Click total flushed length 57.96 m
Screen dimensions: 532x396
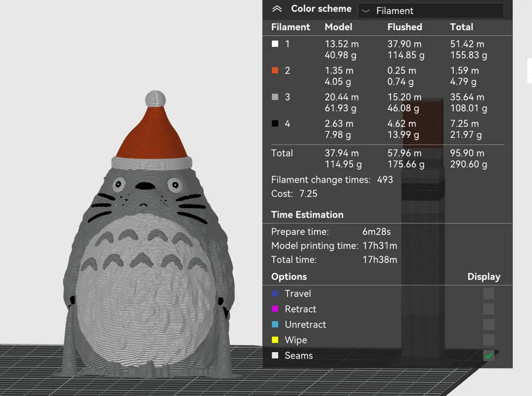pos(404,153)
